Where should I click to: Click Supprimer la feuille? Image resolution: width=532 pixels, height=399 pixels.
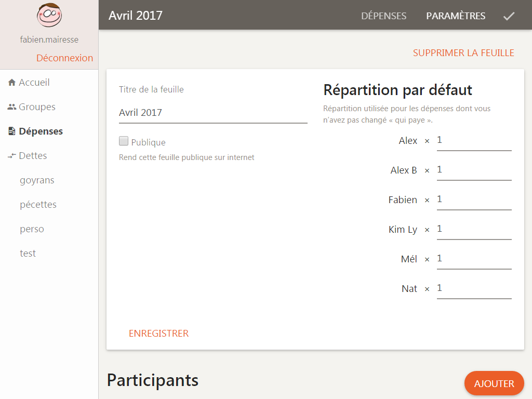(x=463, y=53)
